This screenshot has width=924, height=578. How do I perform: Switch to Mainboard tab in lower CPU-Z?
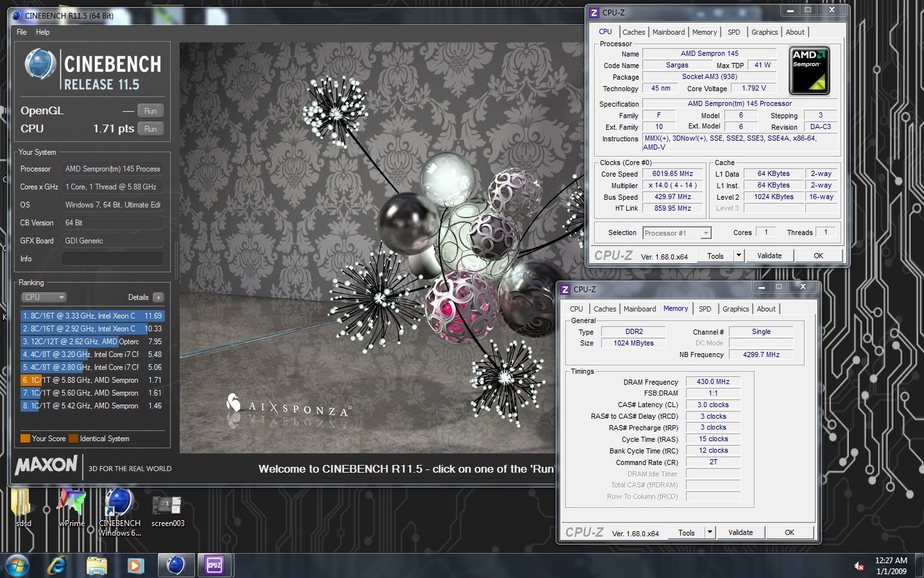click(640, 309)
